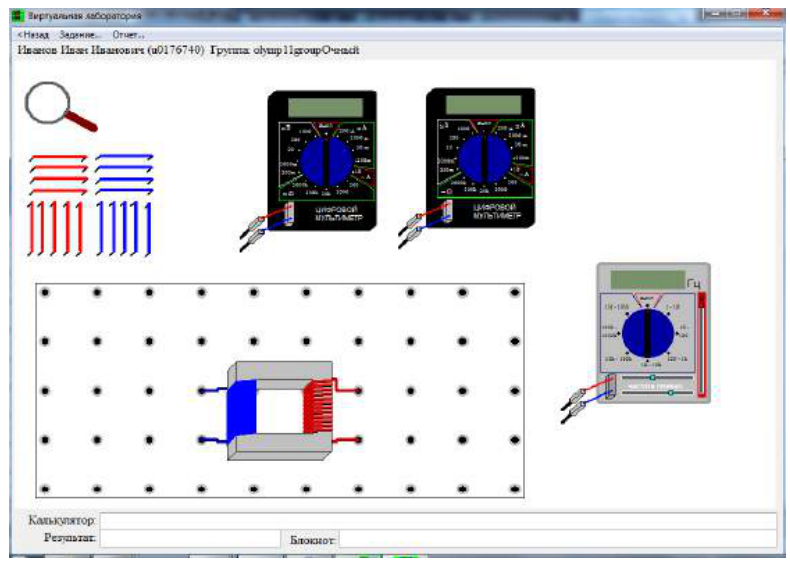Go back with the <Назад menu
790x562 pixels.
pyautogui.click(x=33, y=35)
